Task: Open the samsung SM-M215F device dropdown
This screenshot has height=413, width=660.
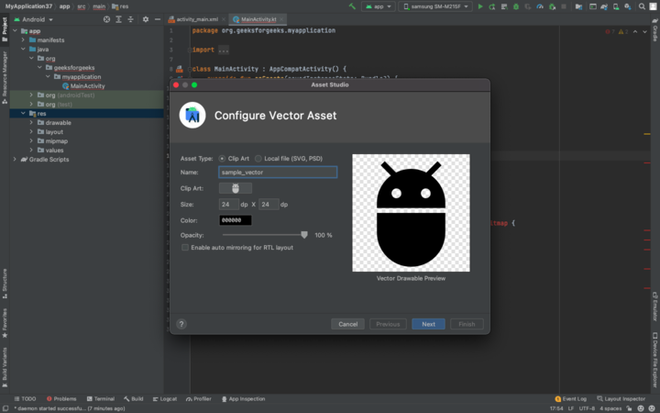Action: pos(436,6)
